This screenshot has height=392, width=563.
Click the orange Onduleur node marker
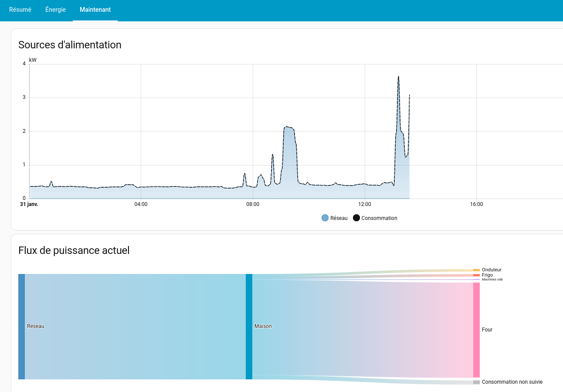(x=476, y=270)
